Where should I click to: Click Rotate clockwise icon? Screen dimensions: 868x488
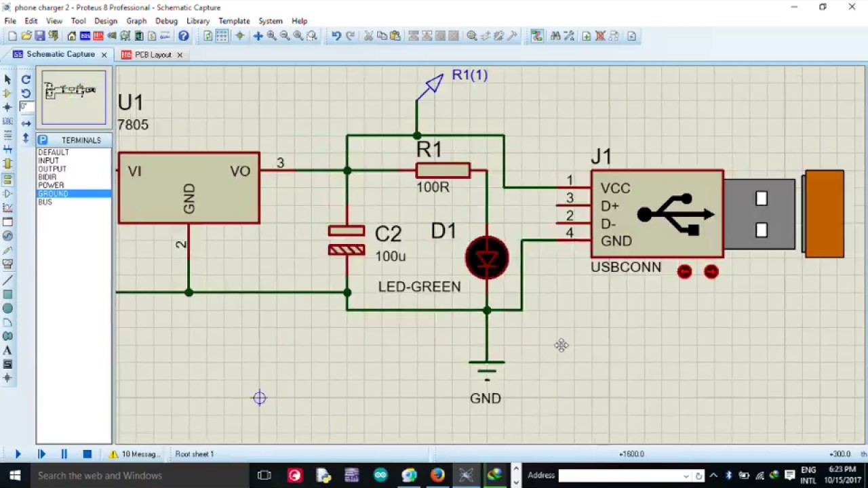point(26,79)
